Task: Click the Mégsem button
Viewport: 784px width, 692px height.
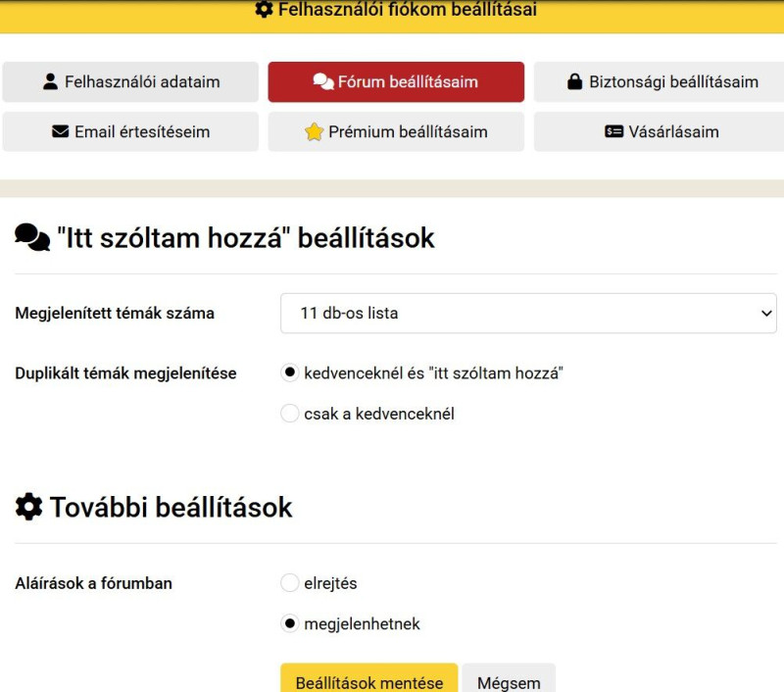Action: pos(509,679)
